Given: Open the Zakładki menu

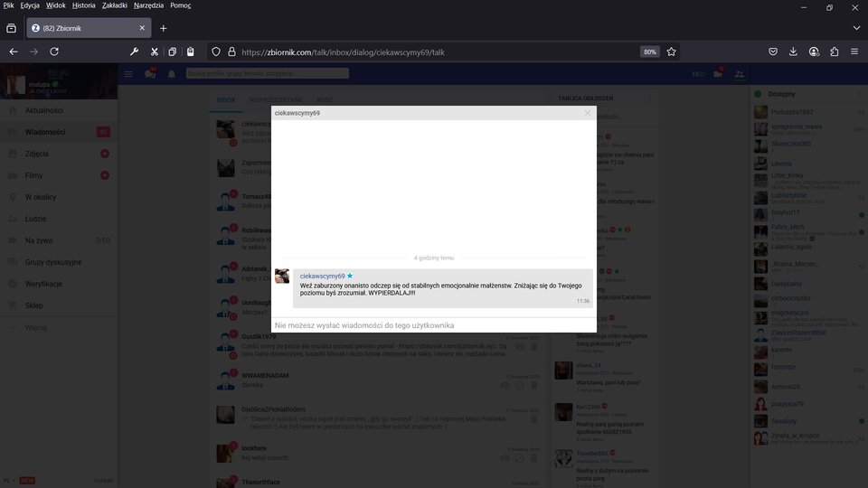Looking at the screenshot, I should (114, 5).
